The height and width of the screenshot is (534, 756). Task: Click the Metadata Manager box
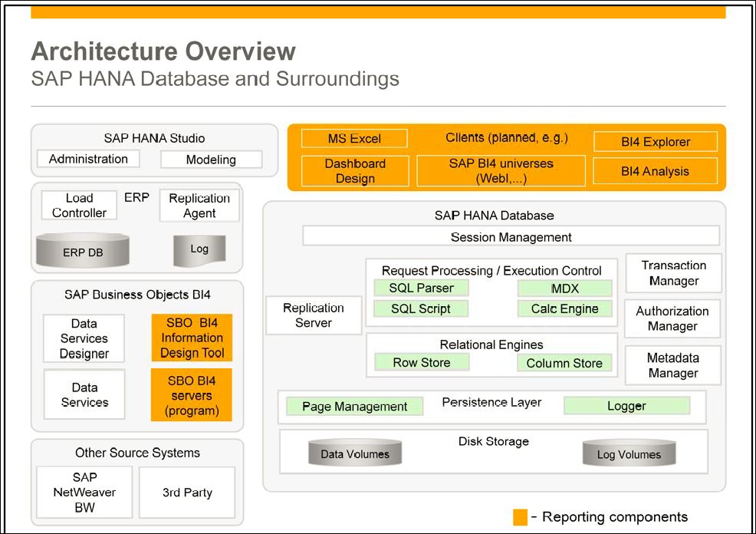tap(673, 365)
